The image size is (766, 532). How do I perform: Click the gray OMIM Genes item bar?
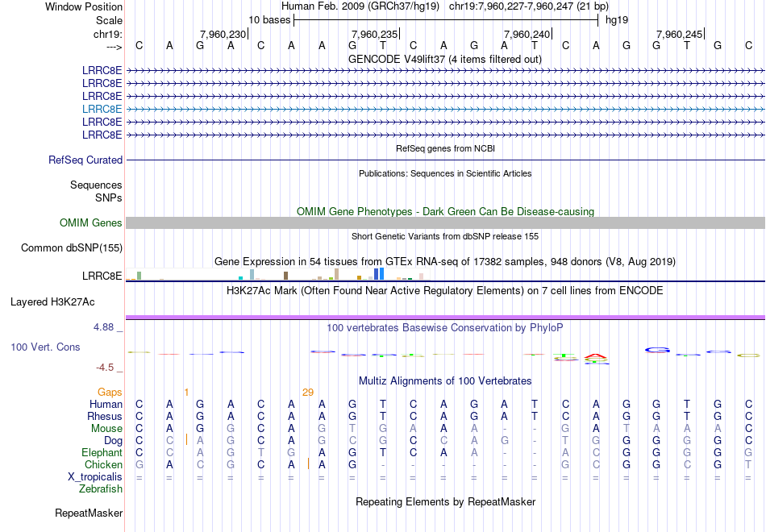pyautogui.click(x=446, y=222)
